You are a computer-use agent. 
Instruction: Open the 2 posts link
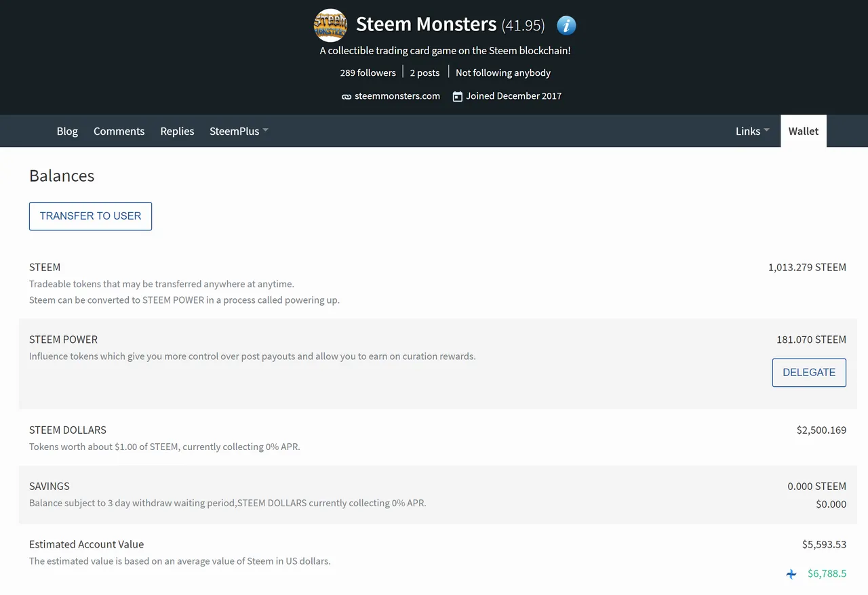pos(425,73)
